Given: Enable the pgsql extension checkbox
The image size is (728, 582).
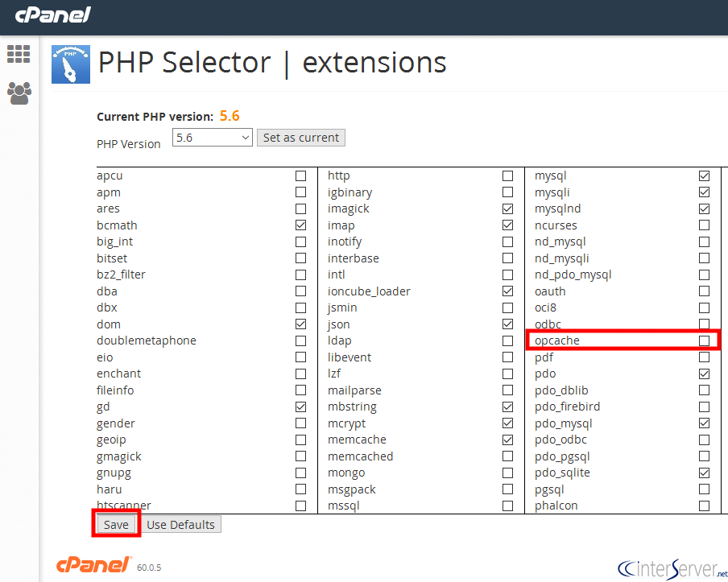Looking at the screenshot, I should (704, 489).
